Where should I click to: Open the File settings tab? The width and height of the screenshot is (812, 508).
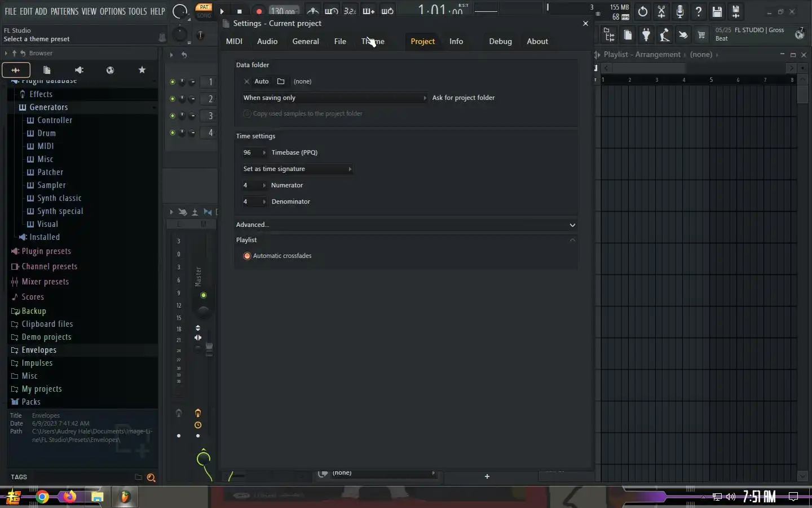(x=340, y=41)
